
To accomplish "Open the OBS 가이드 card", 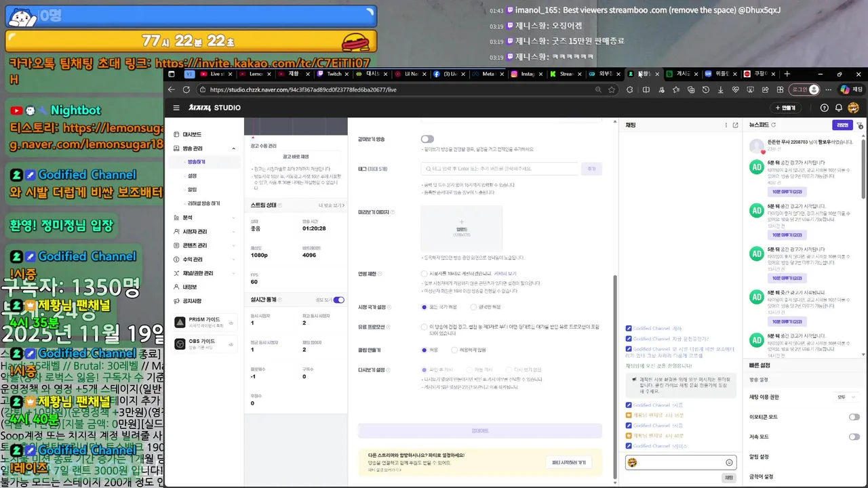I will pyautogui.click(x=204, y=344).
